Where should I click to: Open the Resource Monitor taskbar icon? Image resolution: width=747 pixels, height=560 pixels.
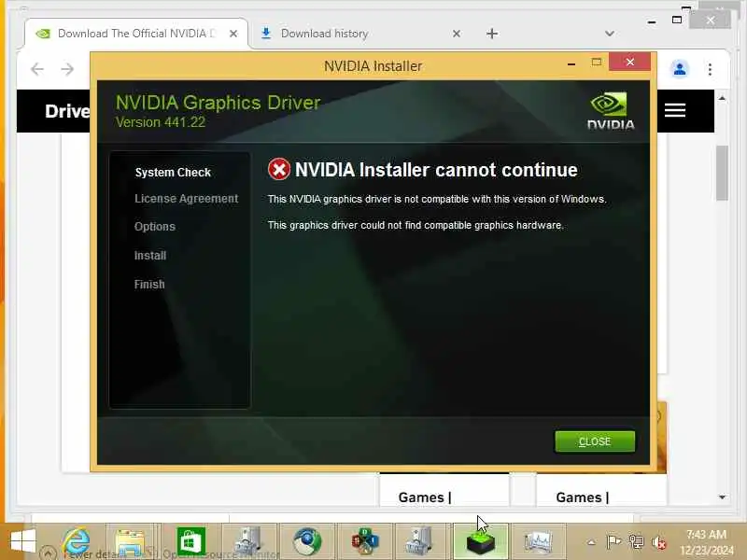click(x=539, y=542)
